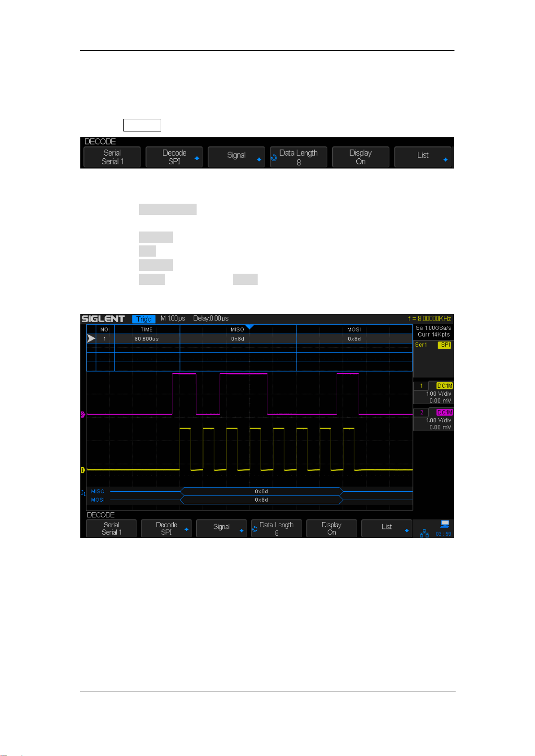Click the rotary knob icon in the SIGLENT screen's Data Length key

(x=254, y=529)
